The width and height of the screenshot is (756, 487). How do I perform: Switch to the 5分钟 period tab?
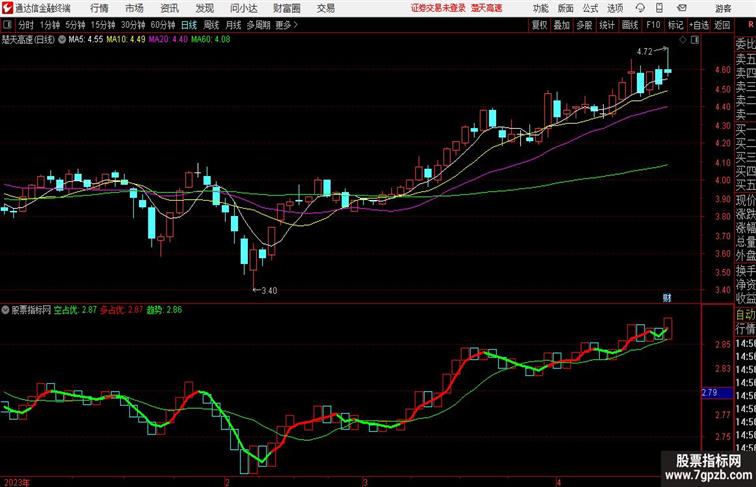click(x=75, y=25)
